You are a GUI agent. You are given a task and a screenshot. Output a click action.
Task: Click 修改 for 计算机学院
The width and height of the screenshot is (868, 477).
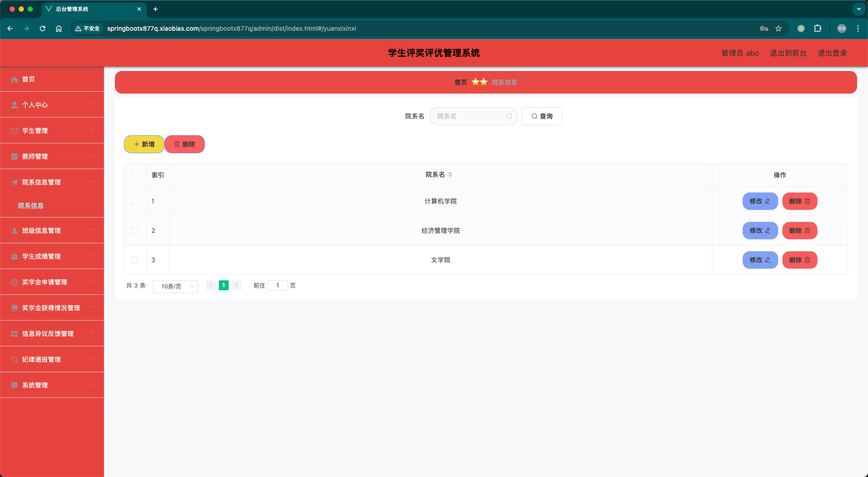click(760, 201)
